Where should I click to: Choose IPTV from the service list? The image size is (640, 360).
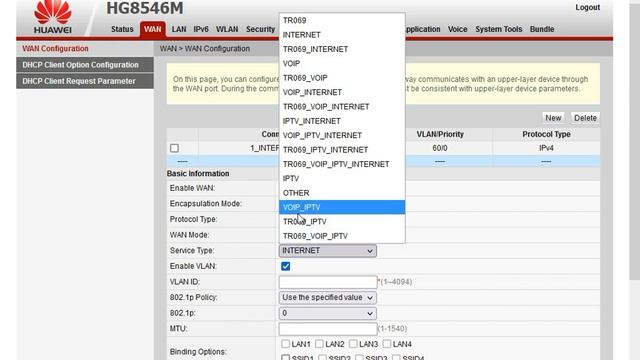tap(342, 178)
